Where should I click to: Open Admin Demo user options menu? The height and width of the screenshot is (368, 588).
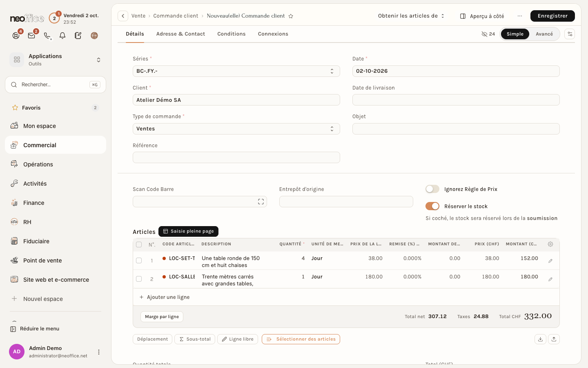(98, 352)
